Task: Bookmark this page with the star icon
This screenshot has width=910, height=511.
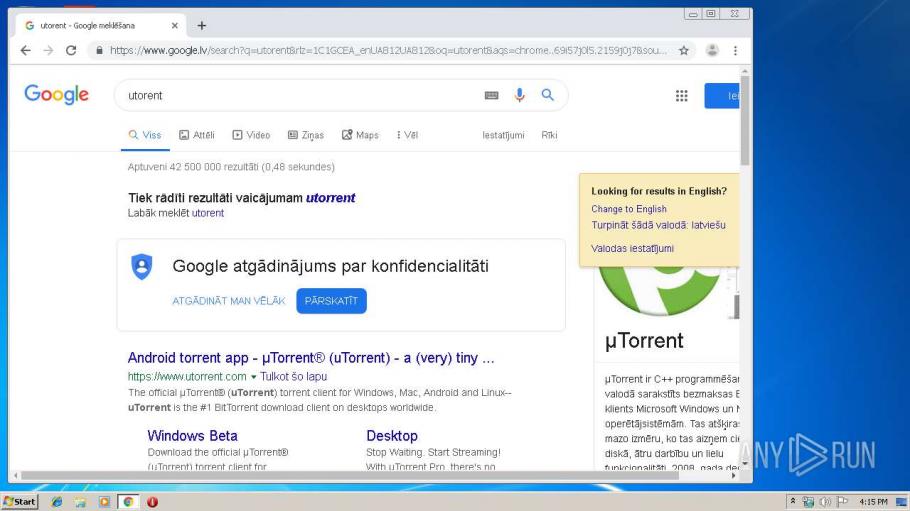Action: tap(684, 51)
